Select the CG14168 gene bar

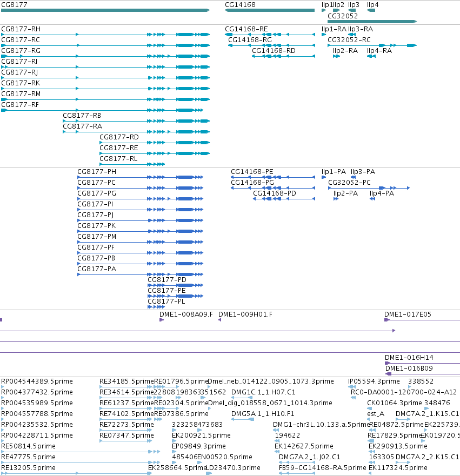tap(270, 10)
